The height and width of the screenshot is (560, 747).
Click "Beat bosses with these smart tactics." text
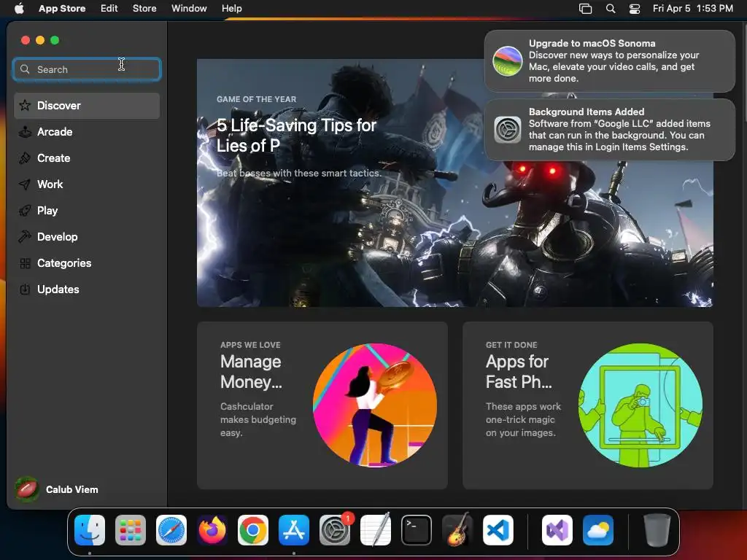(x=298, y=174)
